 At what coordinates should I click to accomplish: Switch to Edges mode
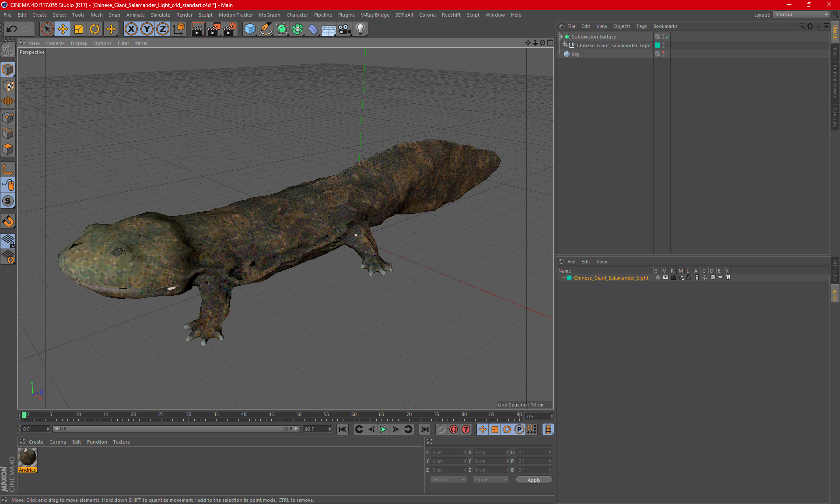8,133
